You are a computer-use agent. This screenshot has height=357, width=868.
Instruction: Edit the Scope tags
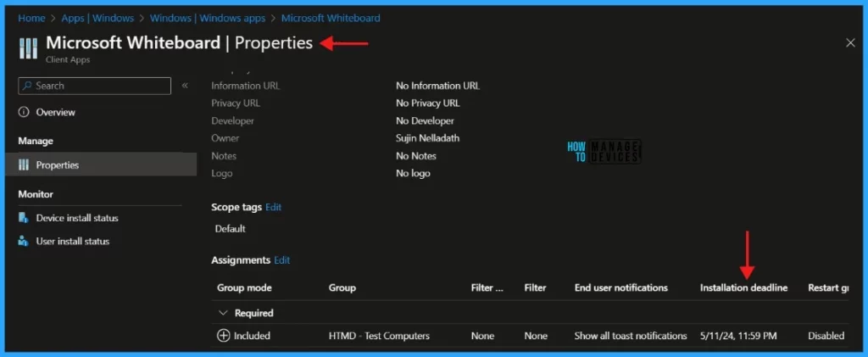(274, 207)
